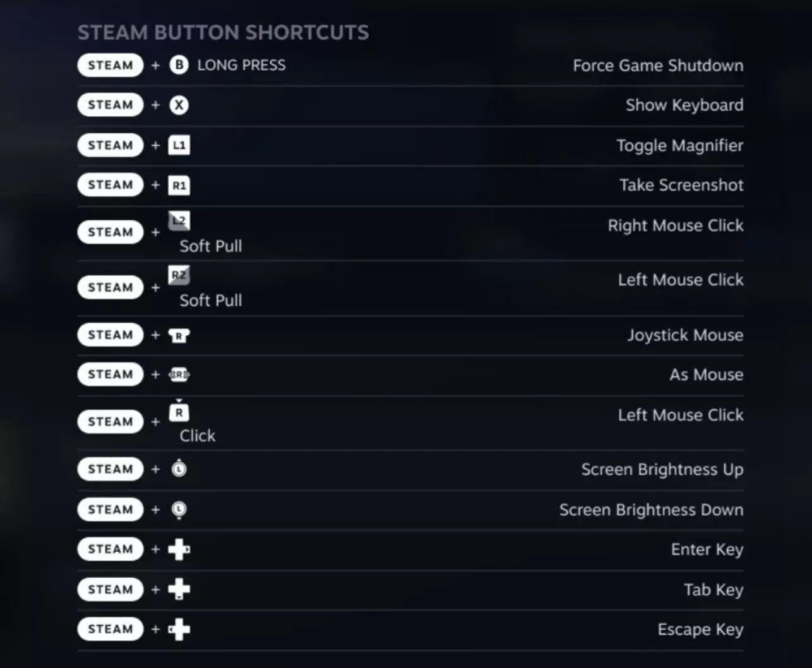Click the STEAM button in the Take Screenshot row
Screen dimensions: 812x668
tap(110, 185)
